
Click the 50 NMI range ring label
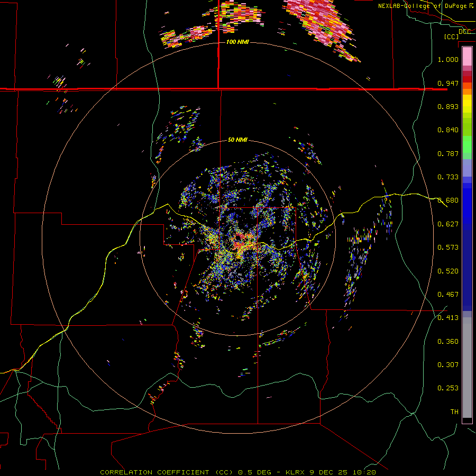pos(237,140)
